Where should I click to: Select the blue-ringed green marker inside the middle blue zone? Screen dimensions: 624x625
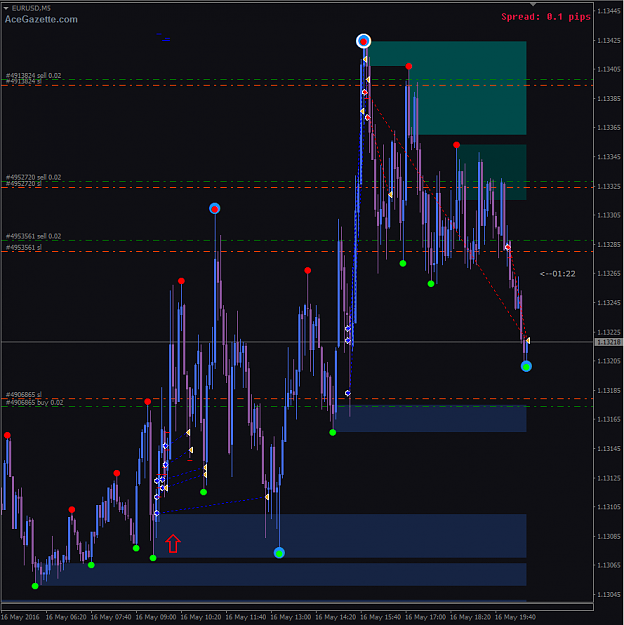tap(279, 553)
